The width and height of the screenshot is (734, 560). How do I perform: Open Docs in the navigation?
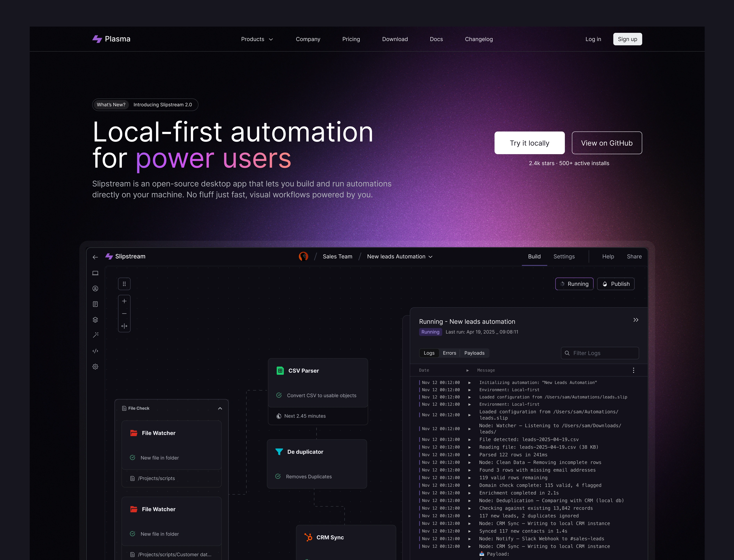tap(436, 39)
